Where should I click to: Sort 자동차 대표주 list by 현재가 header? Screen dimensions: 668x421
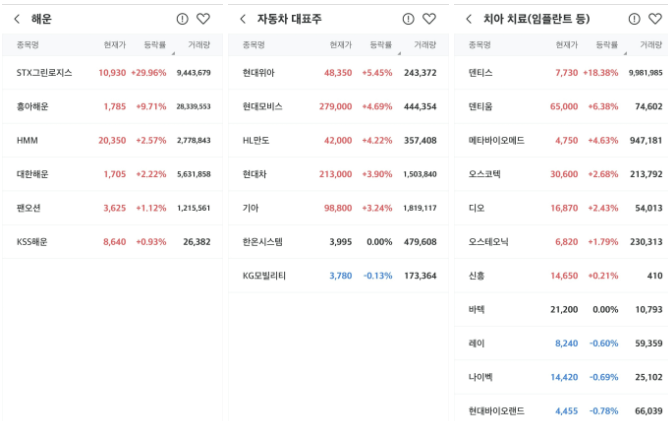point(340,45)
